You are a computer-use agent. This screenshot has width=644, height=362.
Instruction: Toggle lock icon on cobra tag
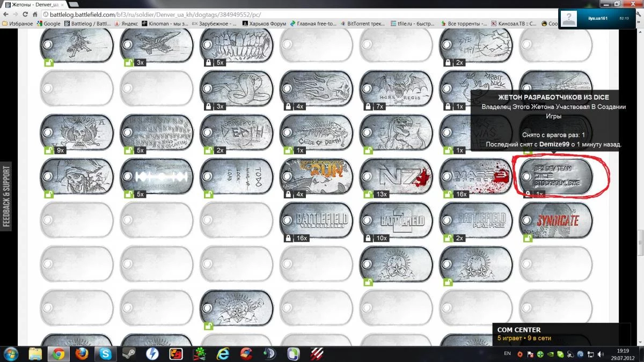(208, 106)
